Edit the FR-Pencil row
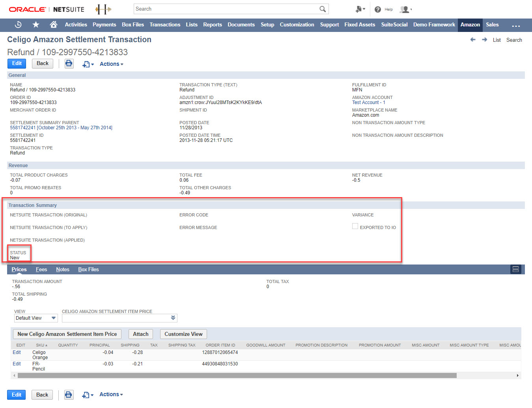 [17, 364]
